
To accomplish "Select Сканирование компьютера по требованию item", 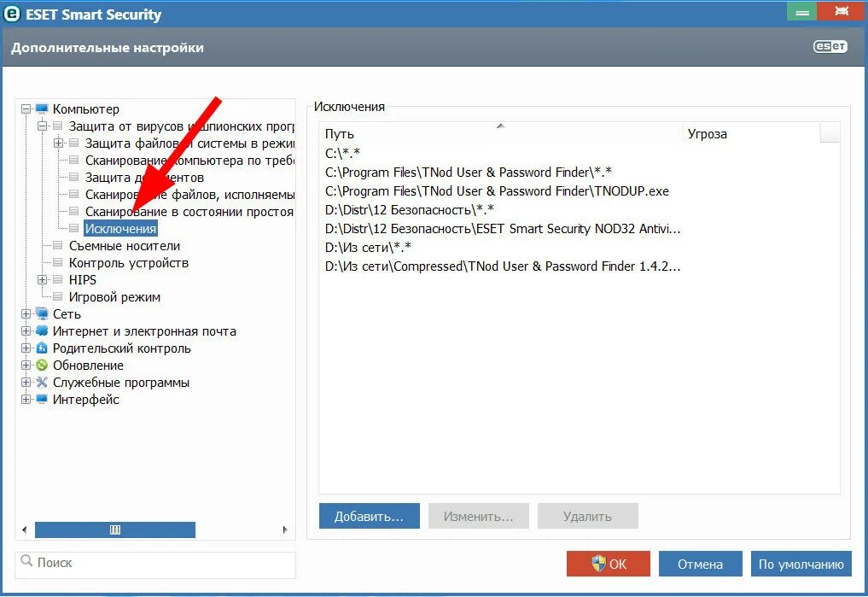I will point(189,160).
